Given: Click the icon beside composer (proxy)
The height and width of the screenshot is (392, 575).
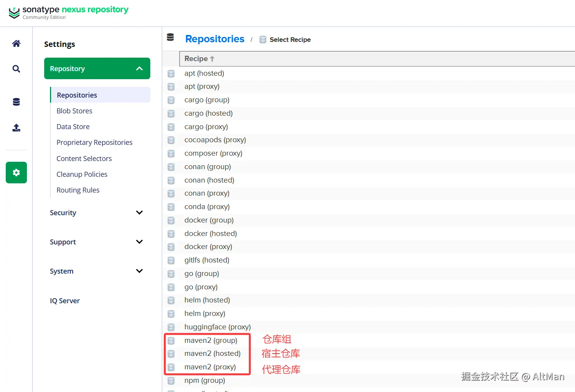Looking at the screenshot, I should 171,153.
